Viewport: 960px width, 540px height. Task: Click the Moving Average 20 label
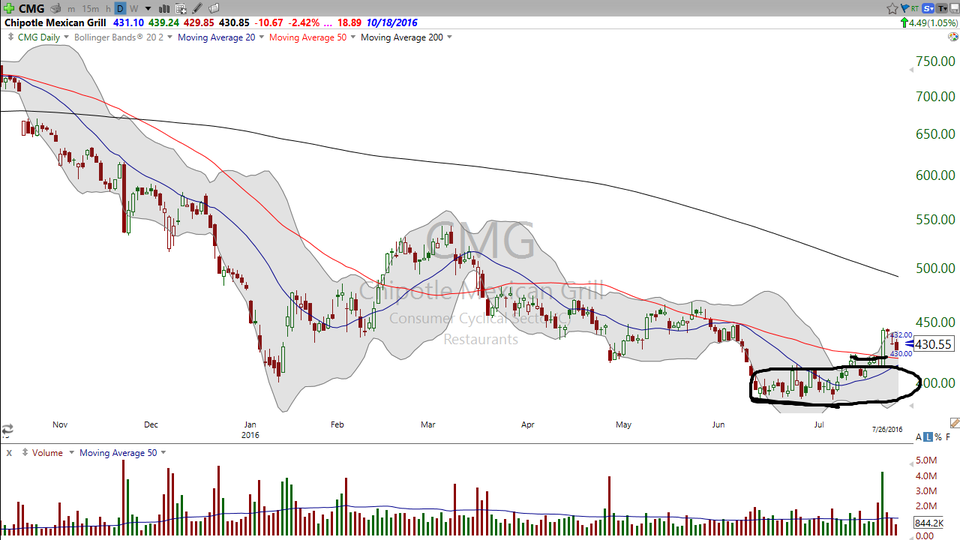(216, 37)
